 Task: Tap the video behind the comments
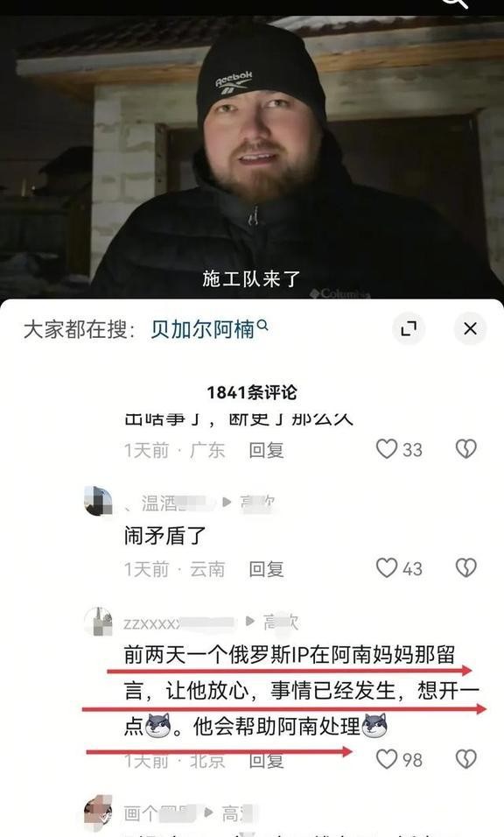coord(252,155)
